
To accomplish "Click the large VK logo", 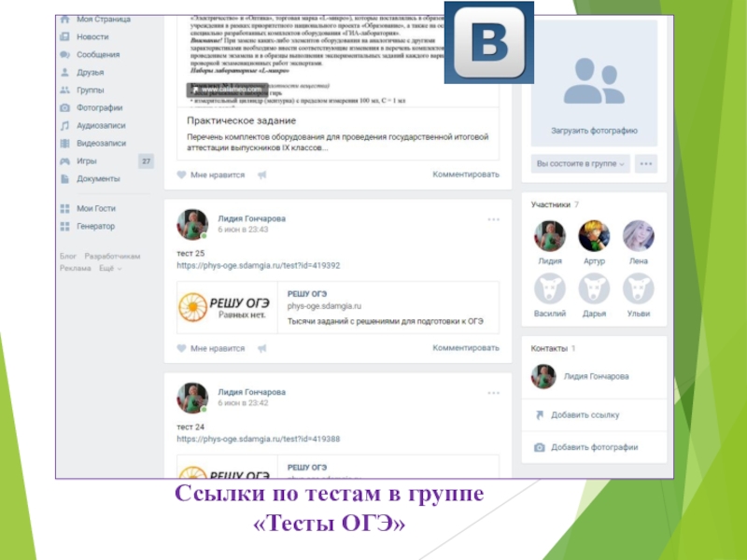I will 489,42.
